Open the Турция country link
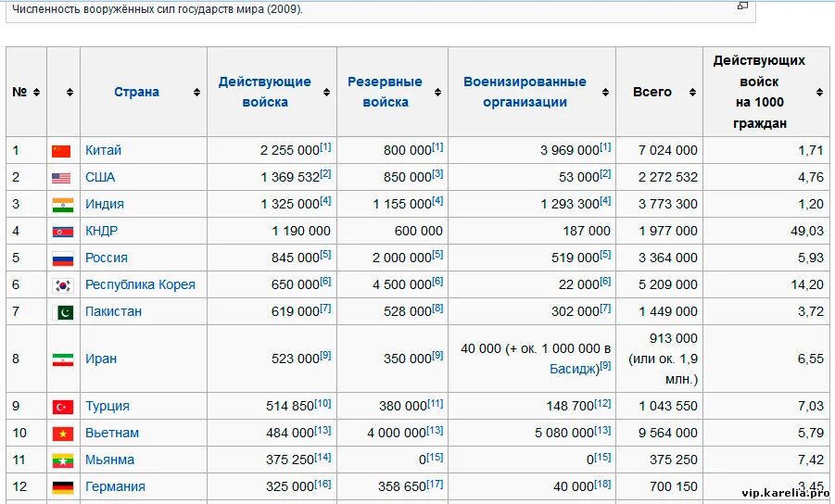The width and height of the screenshot is (835, 504). pos(107,406)
